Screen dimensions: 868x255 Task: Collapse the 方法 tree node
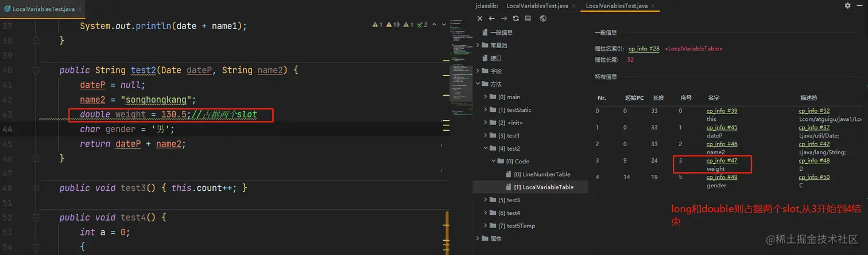point(478,84)
